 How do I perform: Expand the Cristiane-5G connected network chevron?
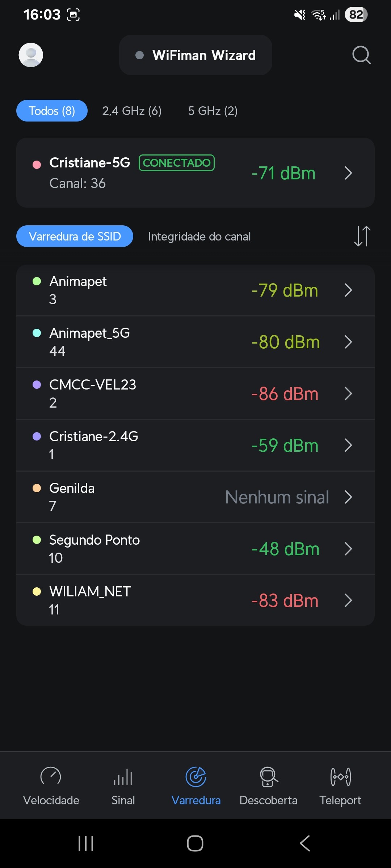coord(348,173)
